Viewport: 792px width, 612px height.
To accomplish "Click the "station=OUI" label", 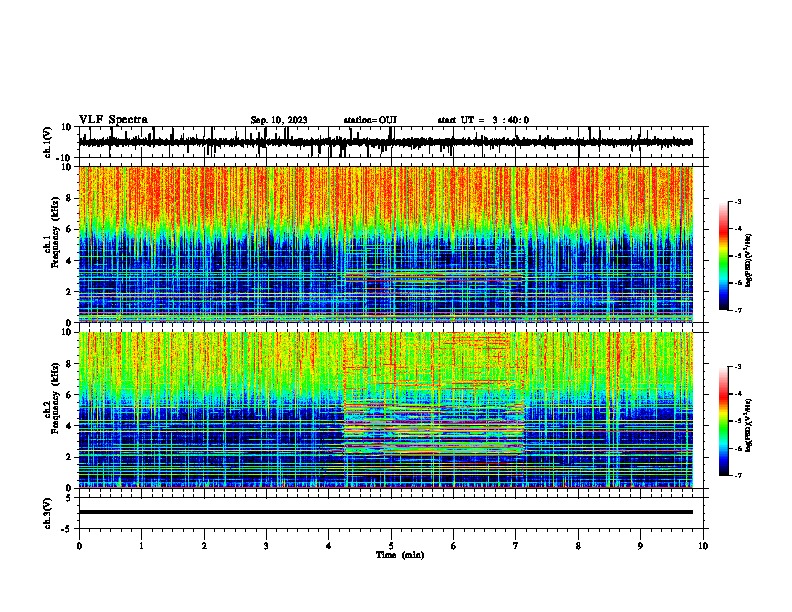I will (x=370, y=120).
